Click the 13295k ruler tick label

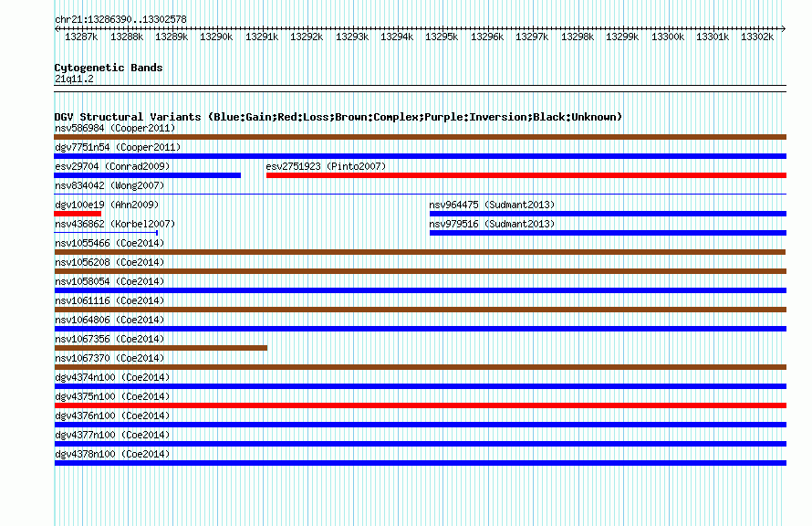442,37
